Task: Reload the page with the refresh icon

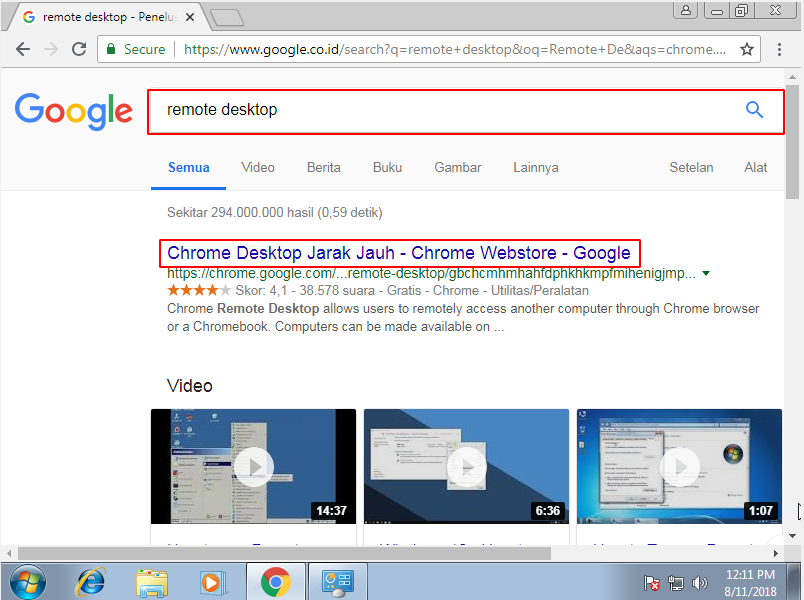Action: click(x=79, y=49)
